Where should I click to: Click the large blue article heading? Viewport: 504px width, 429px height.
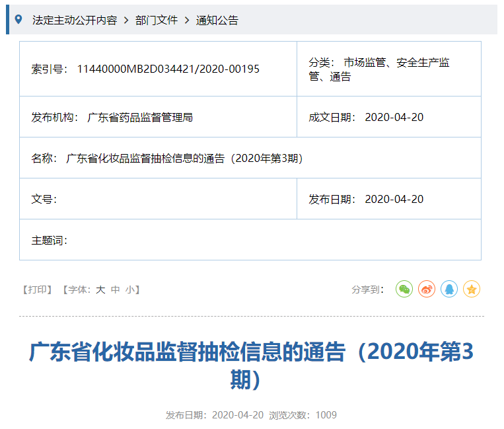[252, 366]
